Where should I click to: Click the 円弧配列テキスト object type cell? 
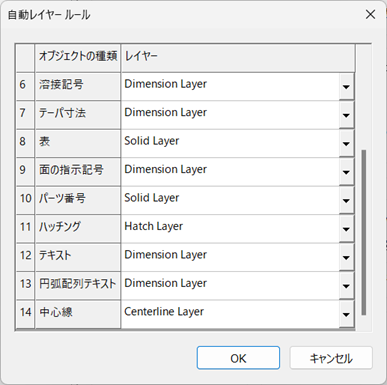click(78, 286)
